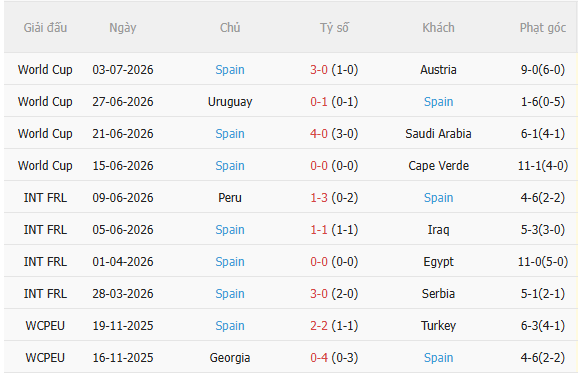Screen dimensions: 578x376
Task: Open the Cape Verde team name
Action: click(x=438, y=166)
